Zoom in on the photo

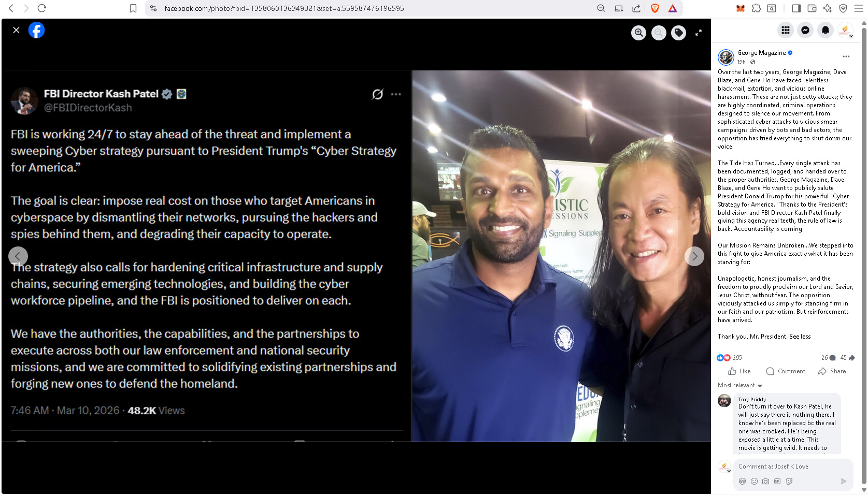click(638, 33)
